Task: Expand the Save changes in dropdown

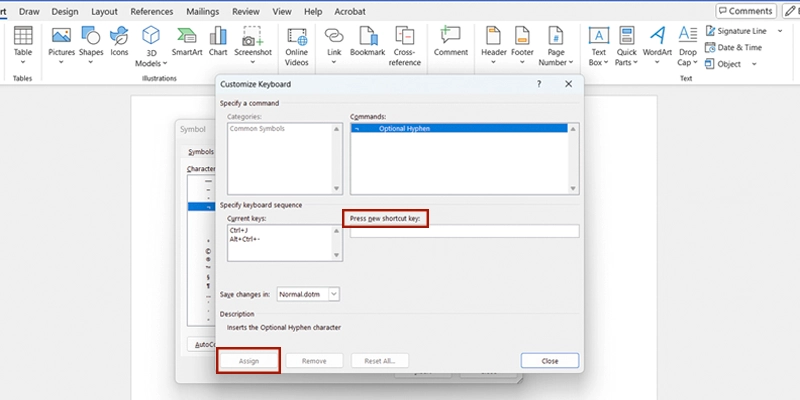Action: 334,294
